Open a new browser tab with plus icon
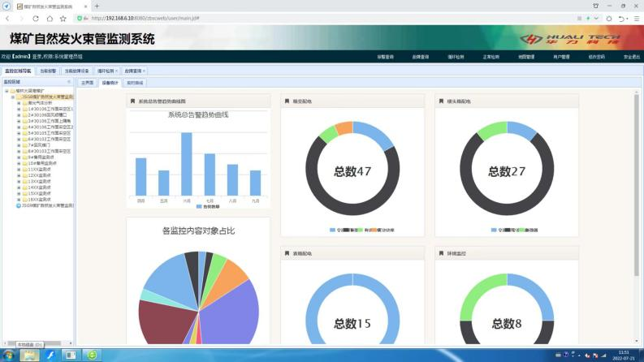This screenshot has width=644, height=362. [97, 6]
